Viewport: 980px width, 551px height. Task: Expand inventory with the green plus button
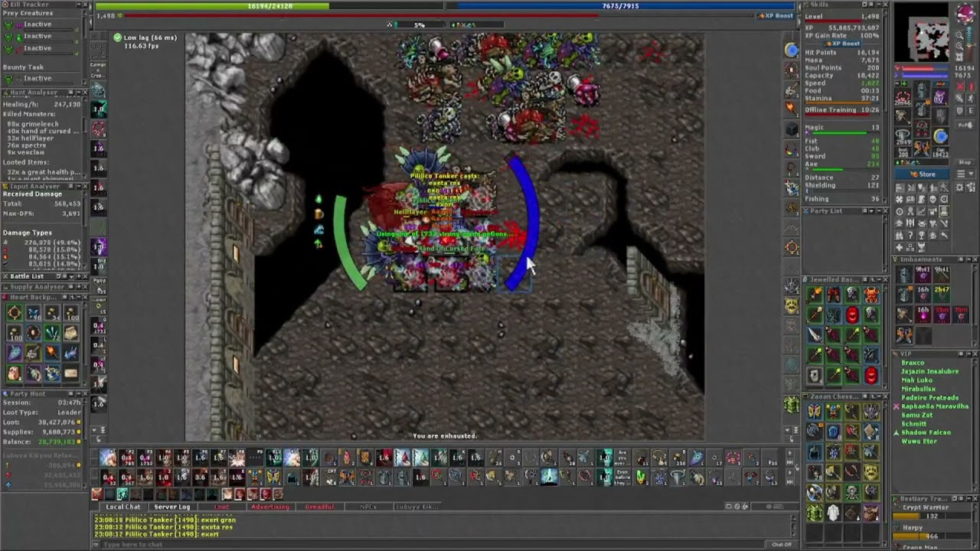[x=904, y=83]
